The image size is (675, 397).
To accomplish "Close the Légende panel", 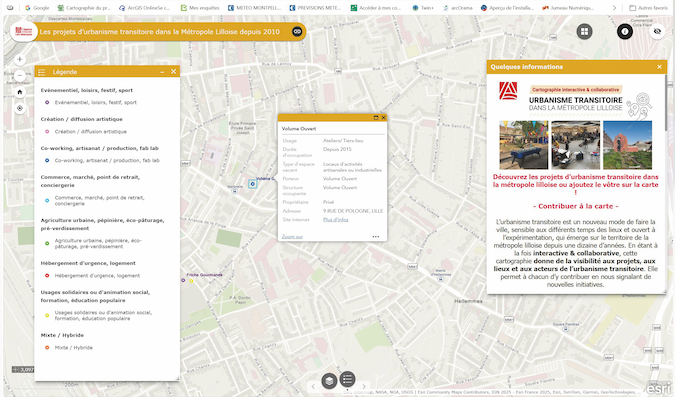I will (173, 71).
